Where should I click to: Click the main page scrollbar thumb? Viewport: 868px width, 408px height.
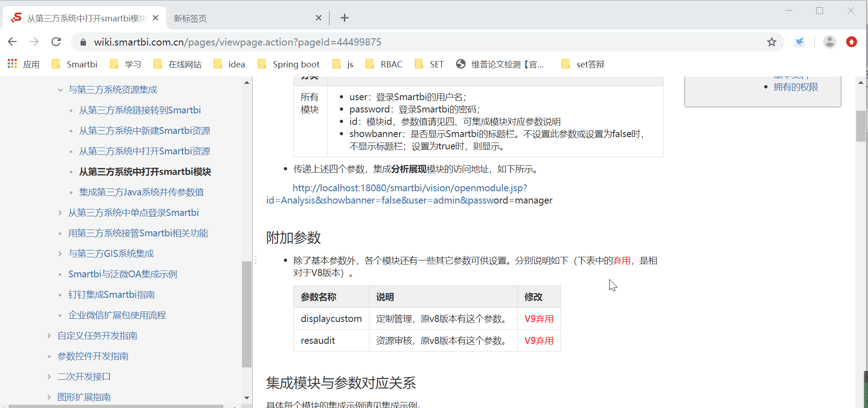[x=861, y=126]
